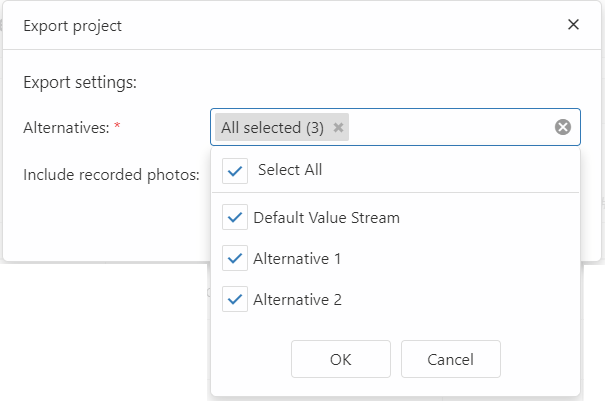605x401 pixels.
Task: Clear the Alternatives field with the circled X
Action: click(563, 127)
